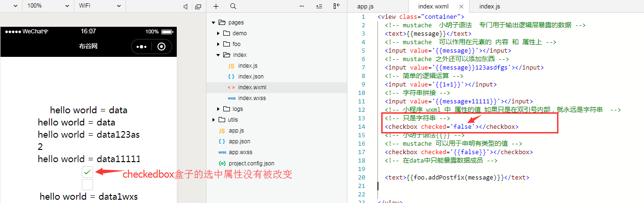Screen dimensions: 644x203
Task: Click the foo folder icon
Action: pyautogui.click(x=227, y=44)
